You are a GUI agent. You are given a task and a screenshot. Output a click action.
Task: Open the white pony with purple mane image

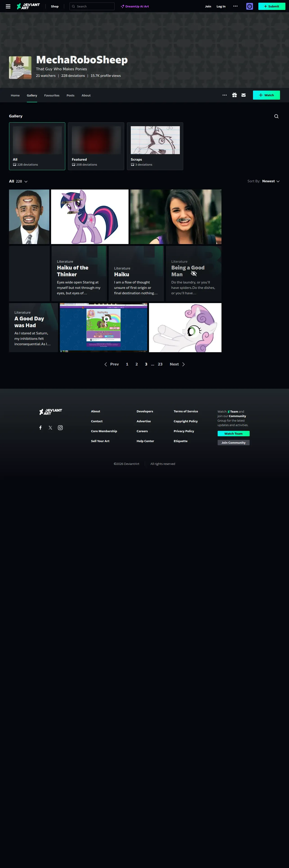point(185,327)
